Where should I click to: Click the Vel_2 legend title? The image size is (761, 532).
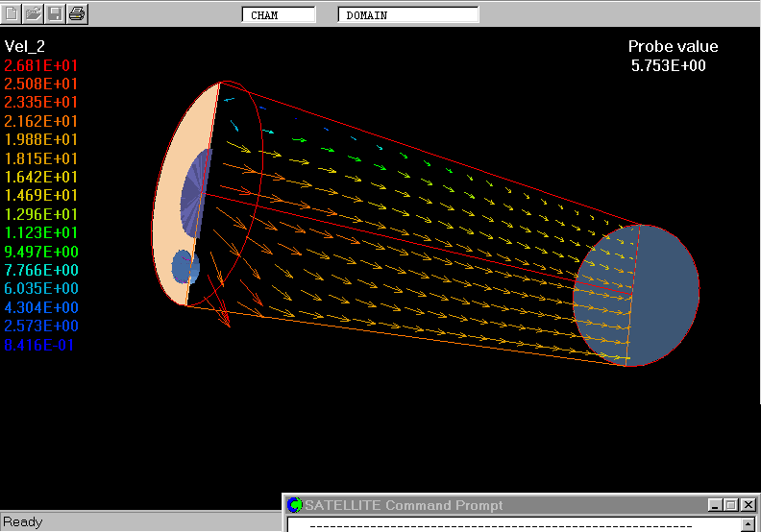click(25, 46)
